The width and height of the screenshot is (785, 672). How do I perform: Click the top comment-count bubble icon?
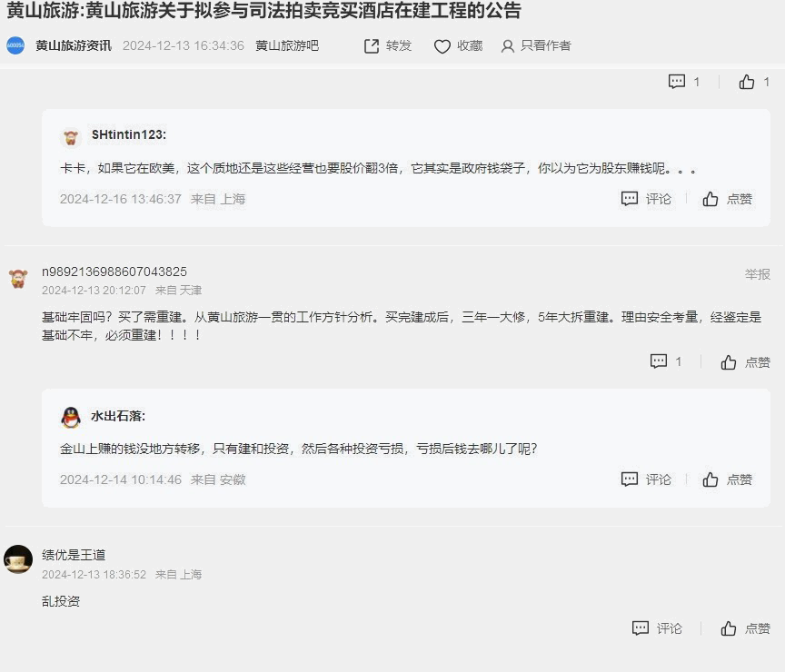tap(677, 82)
